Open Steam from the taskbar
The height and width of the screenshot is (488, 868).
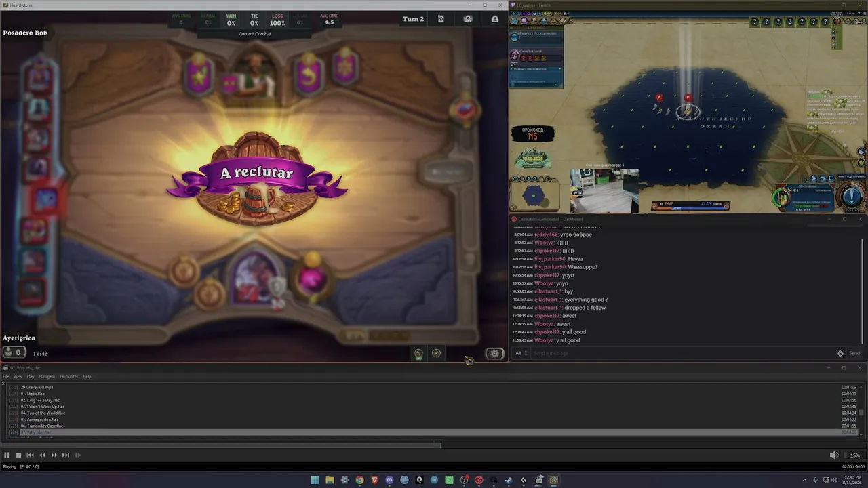point(509,480)
